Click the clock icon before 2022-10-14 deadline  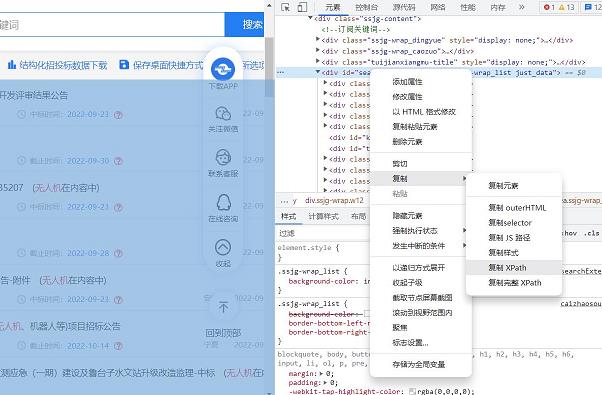coord(22,345)
